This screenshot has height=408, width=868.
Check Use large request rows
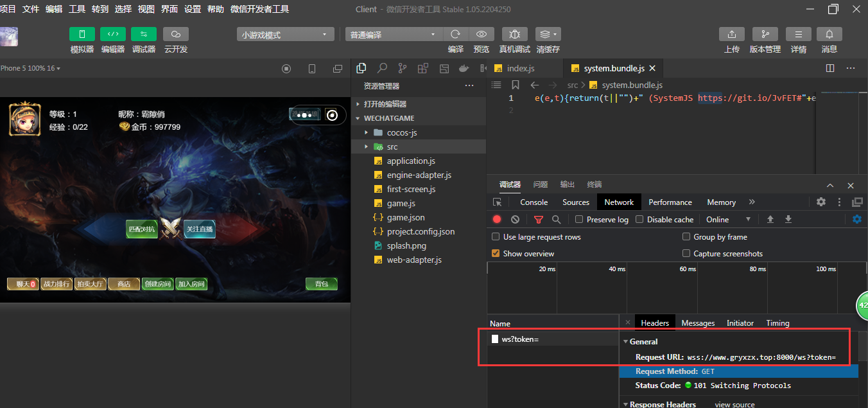496,236
